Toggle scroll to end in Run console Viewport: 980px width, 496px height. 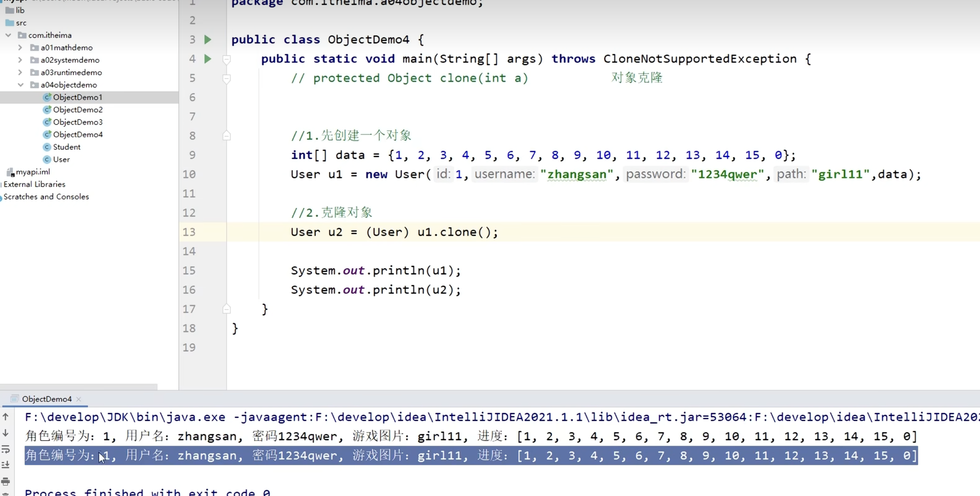pos(6,465)
